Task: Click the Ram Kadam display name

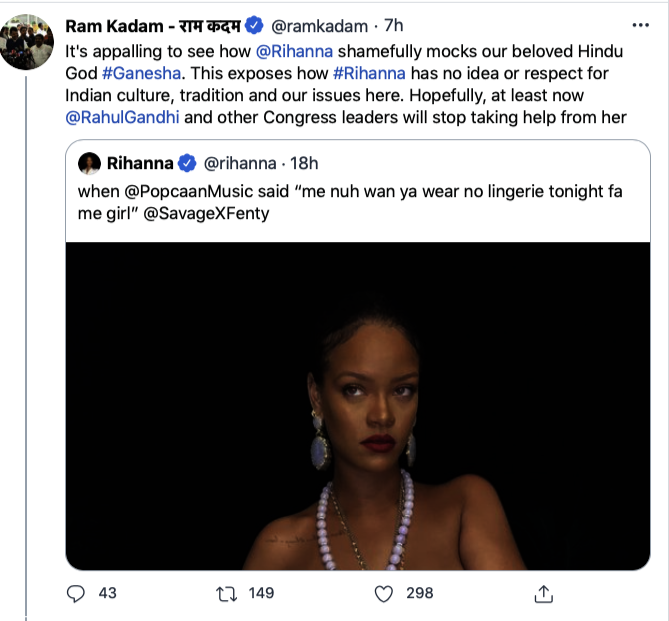Action: 154,24
